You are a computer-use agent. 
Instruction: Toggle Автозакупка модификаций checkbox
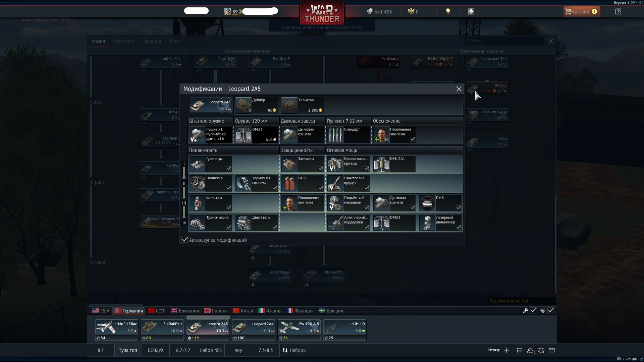pyautogui.click(x=185, y=240)
